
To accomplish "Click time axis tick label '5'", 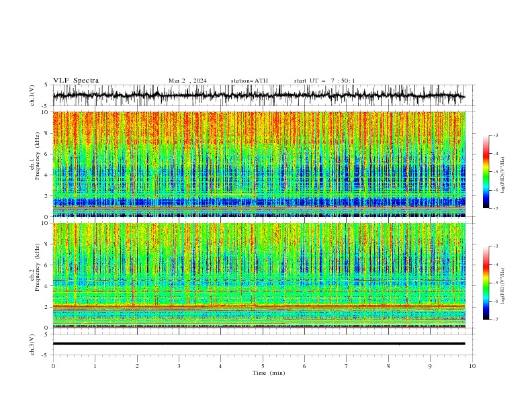I will [x=263, y=366].
